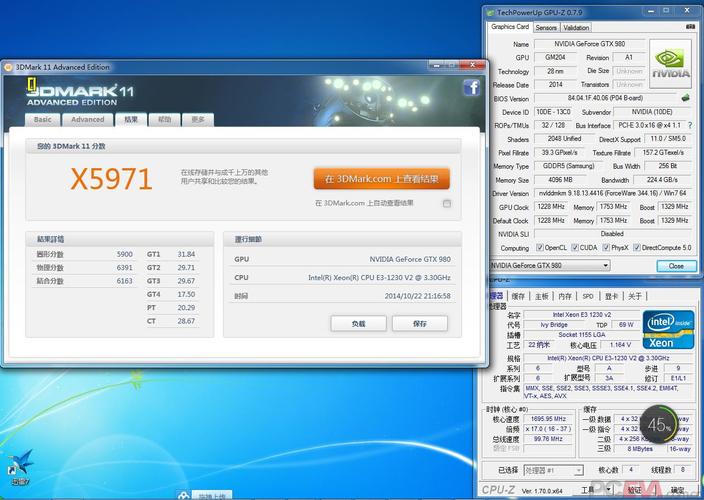The width and height of the screenshot is (704, 500).
Task: Click the 保存 button in 3DMark
Action: pos(420,324)
